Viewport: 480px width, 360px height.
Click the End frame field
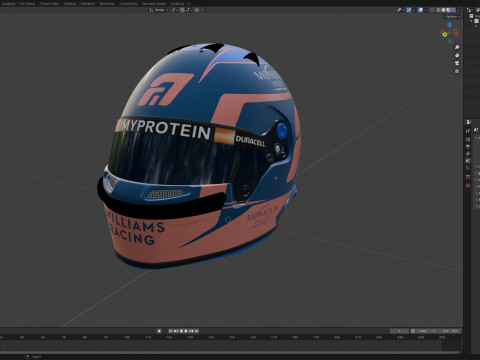coord(451,331)
